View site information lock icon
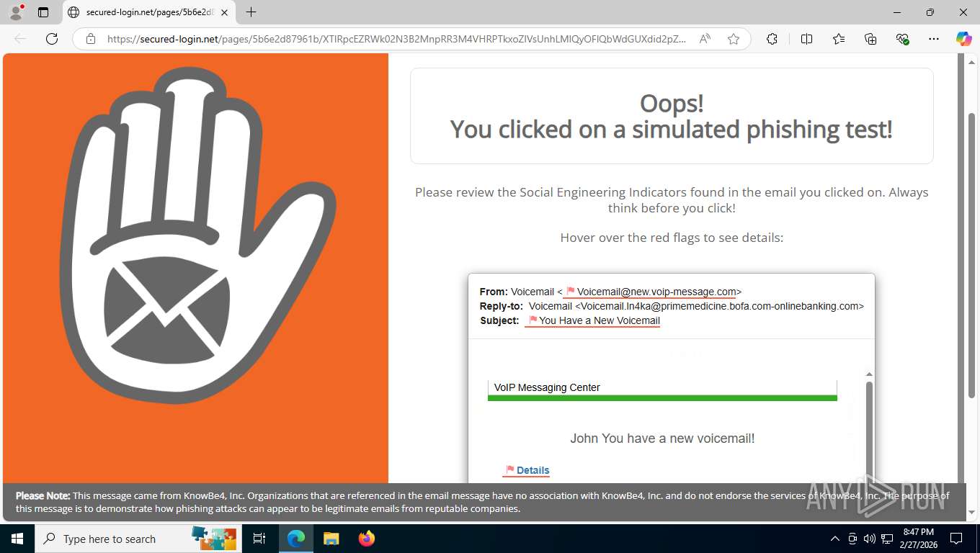 (91, 39)
